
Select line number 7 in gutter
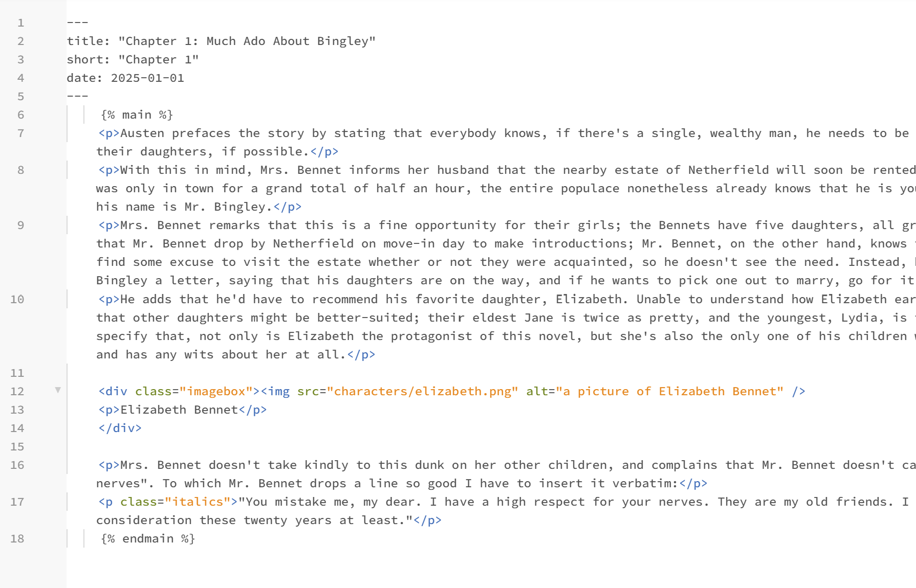20,133
